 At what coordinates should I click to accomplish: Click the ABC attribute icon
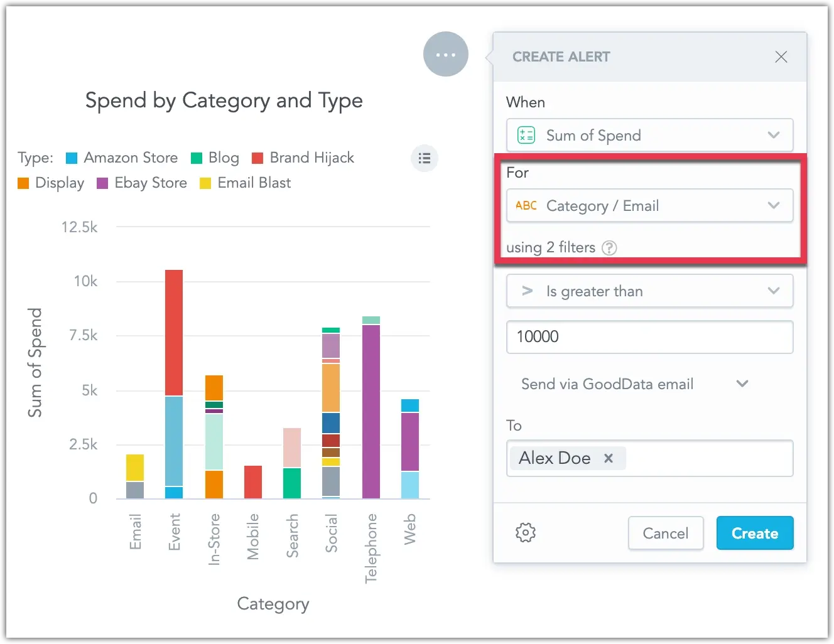click(526, 205)
